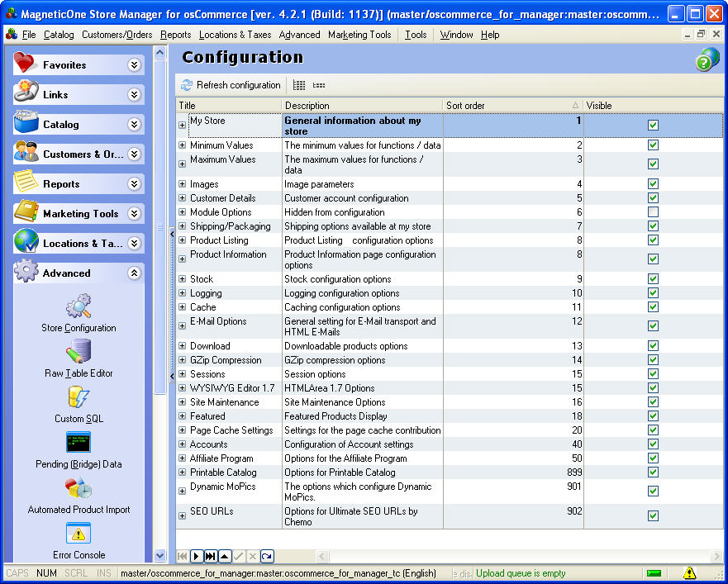The image size is (728, 584).
Task: Click the Links chain icon
Action: pyautogui.click(x=26, y=92)
